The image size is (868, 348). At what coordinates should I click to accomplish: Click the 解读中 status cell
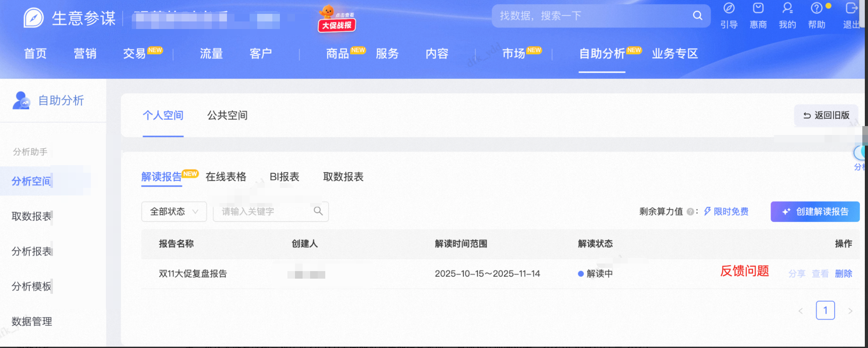(x=595, y=274)
